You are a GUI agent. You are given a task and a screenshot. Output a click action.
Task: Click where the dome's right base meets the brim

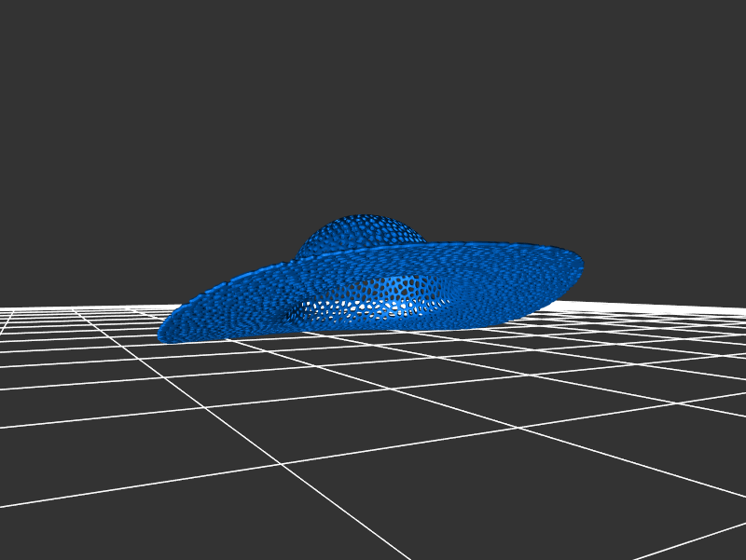[x=425, y=240]
